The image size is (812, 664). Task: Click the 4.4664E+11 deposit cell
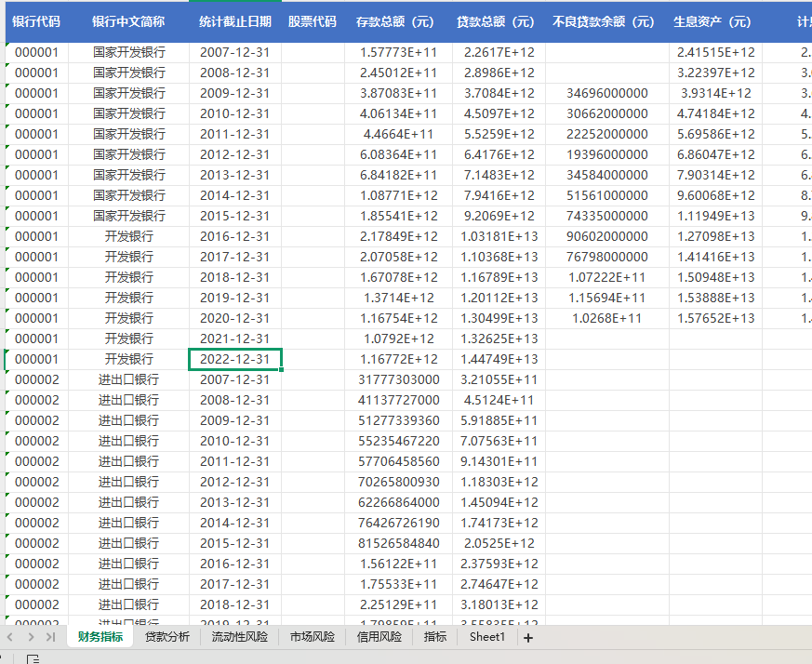(x=398, y=134)
